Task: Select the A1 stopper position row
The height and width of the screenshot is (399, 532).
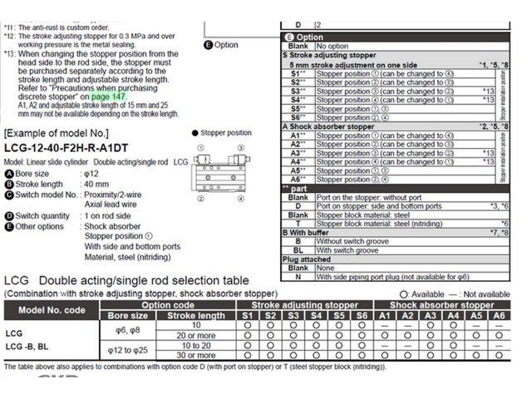Action: coord(388,135)
